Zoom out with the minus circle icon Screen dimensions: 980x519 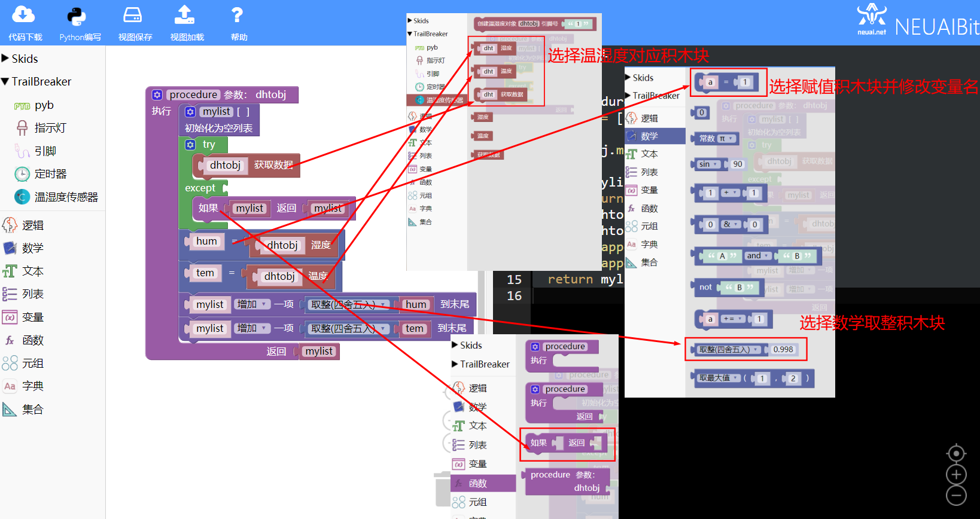(x=956, y=496)
